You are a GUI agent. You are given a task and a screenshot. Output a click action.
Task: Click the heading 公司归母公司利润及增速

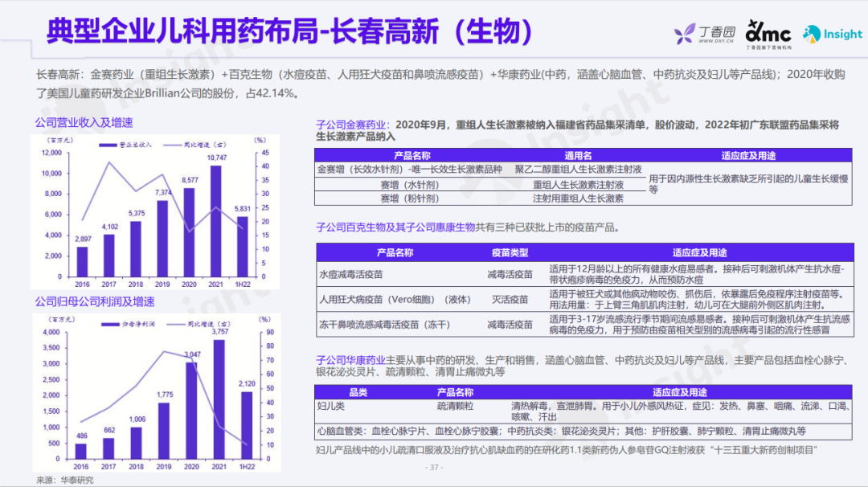pyautogui.click(x=95, y=301)
